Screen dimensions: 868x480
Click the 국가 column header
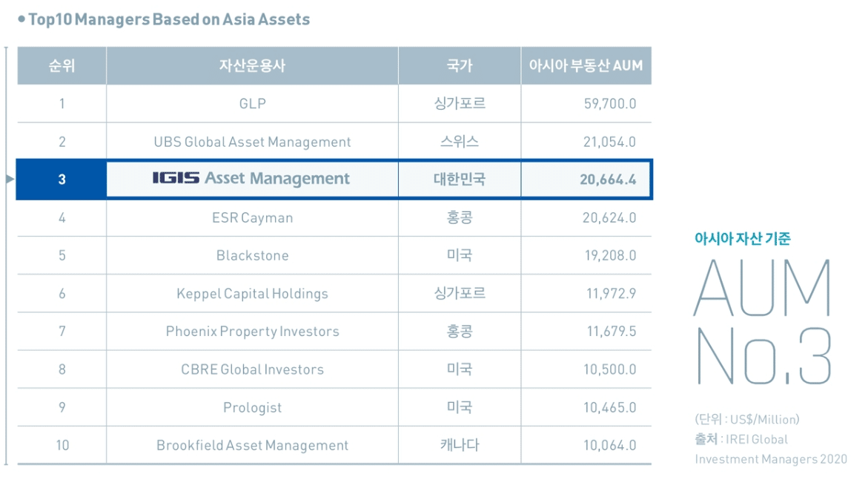tap(460, 66)
